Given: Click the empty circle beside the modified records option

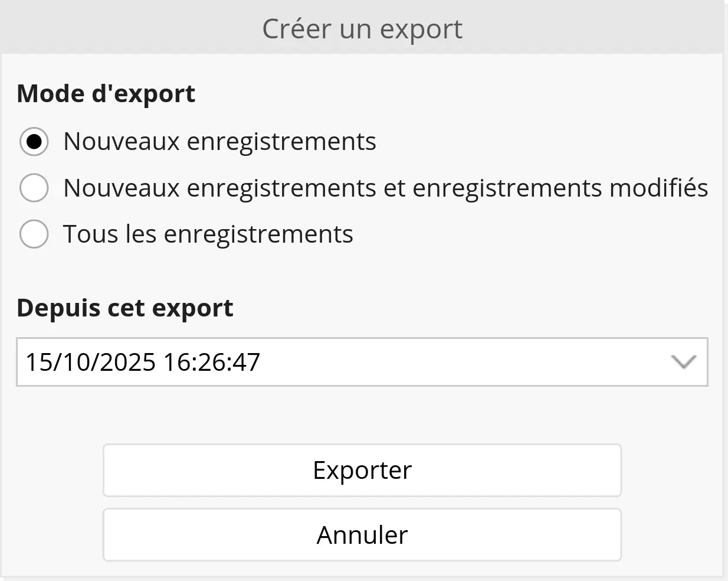Looking at the screenshot, I should [x=34, y=188].
